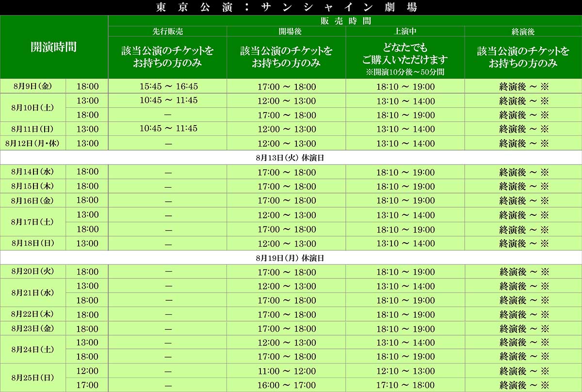The width and height of the screenshot is (582, 392).
Task: Click the 12:10 〜 13:00 time cell
Action: 405,372
